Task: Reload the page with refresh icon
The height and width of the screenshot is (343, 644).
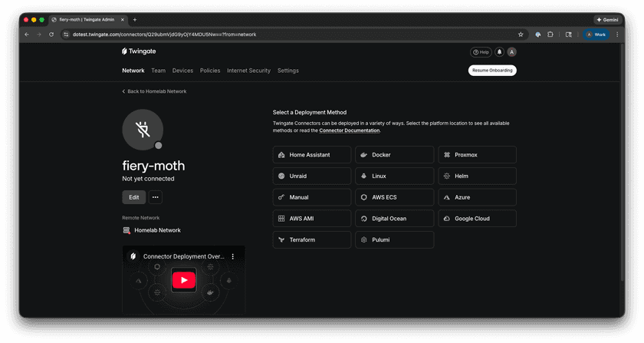Action: pos(51,35)
